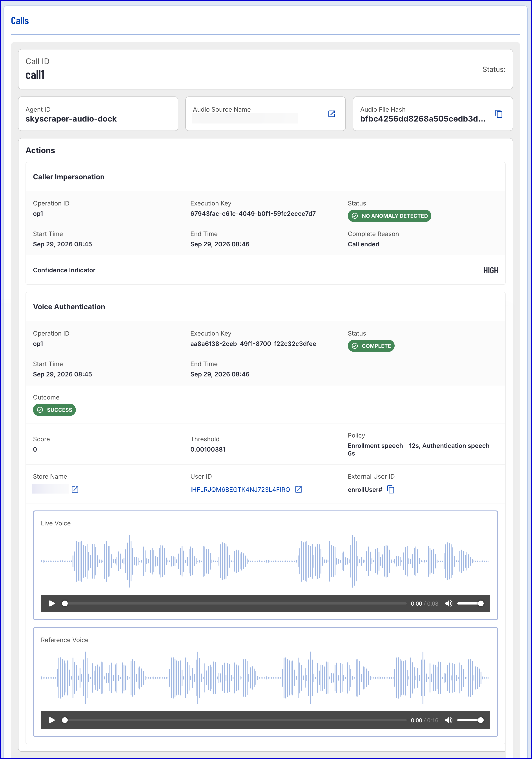Click the Success outcome badge
Viewport: 532px width, 759px height.
[54, 410]
